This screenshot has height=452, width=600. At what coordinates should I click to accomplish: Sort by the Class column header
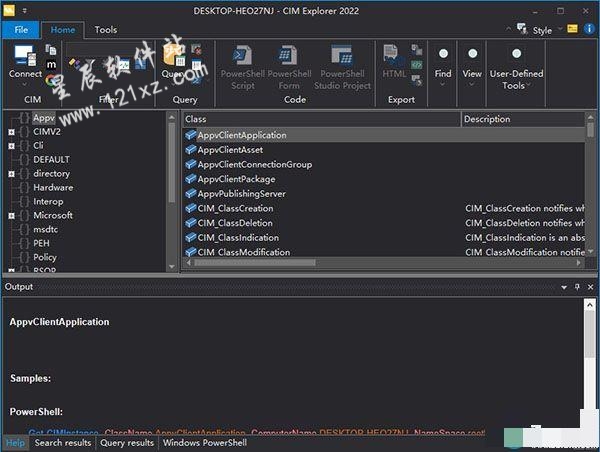tap(321, 119)
